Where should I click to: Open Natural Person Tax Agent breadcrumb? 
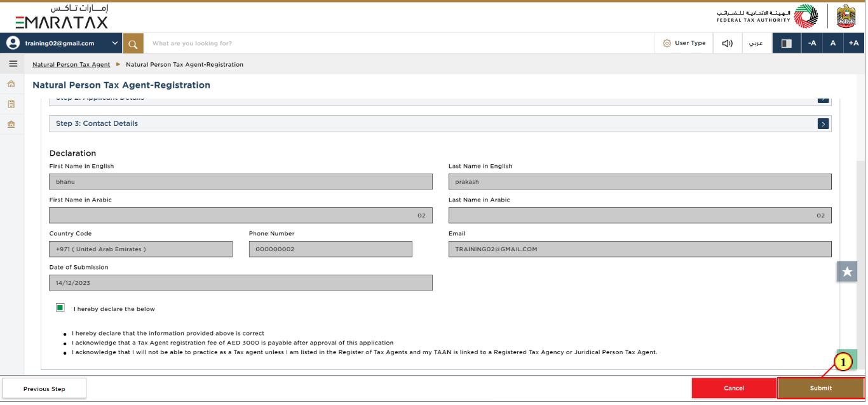[71, 64]
